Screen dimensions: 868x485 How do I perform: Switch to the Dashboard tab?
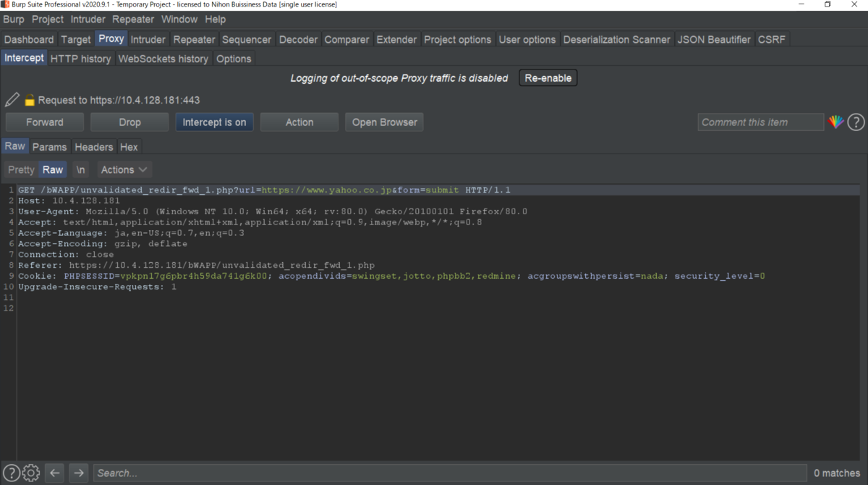click(29, 40)
